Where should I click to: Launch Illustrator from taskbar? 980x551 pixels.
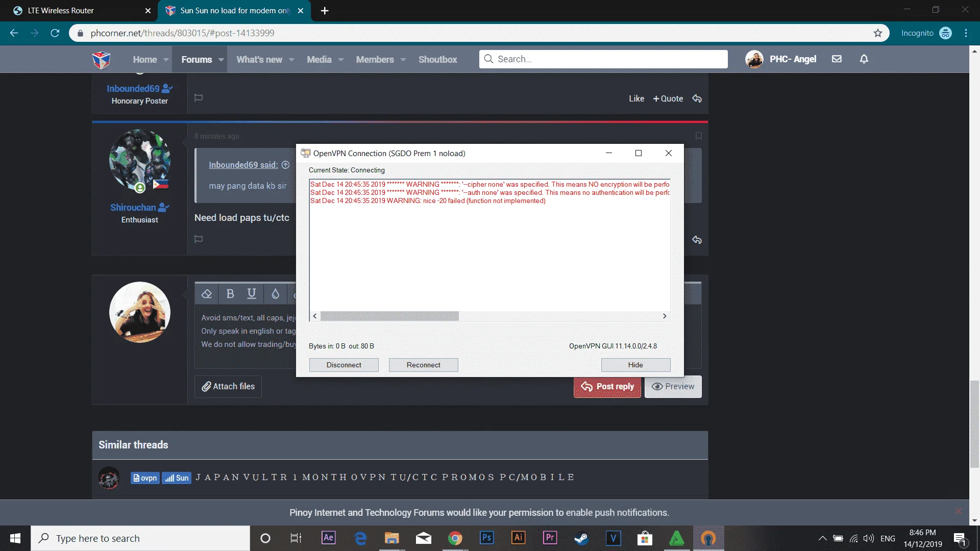click(x=518, y=538)
